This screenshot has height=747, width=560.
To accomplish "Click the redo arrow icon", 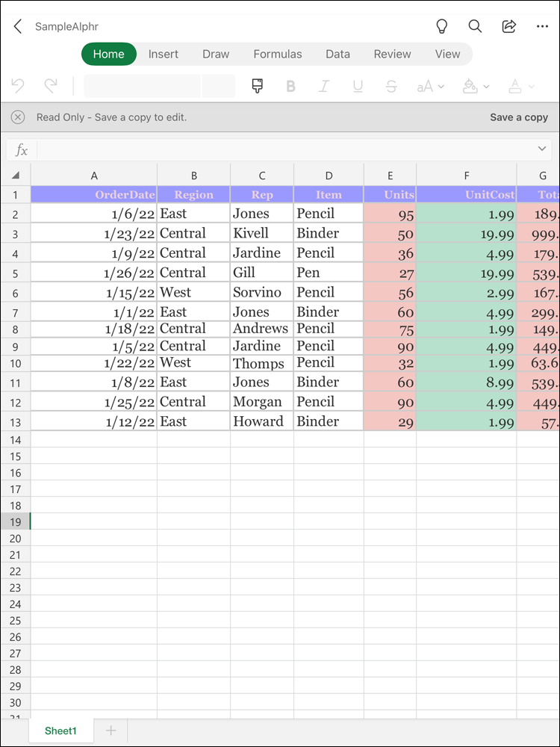I will tap(51, 86).
